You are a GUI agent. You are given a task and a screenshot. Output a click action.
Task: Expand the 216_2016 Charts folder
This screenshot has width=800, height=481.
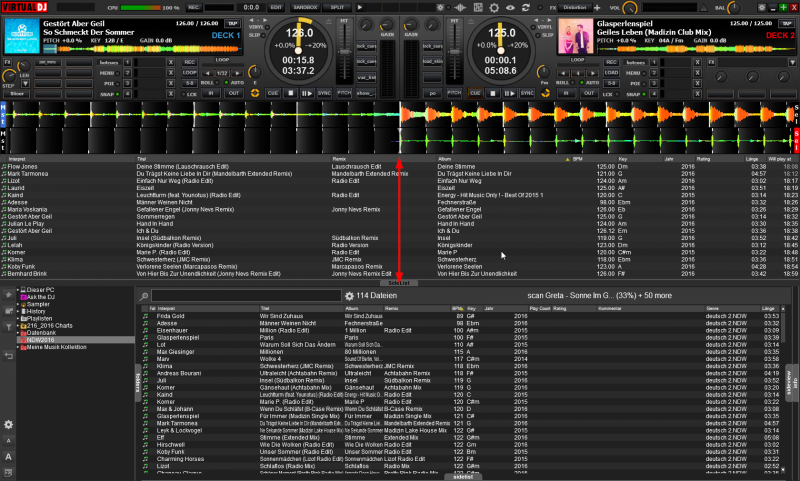(x=18, y=325)
